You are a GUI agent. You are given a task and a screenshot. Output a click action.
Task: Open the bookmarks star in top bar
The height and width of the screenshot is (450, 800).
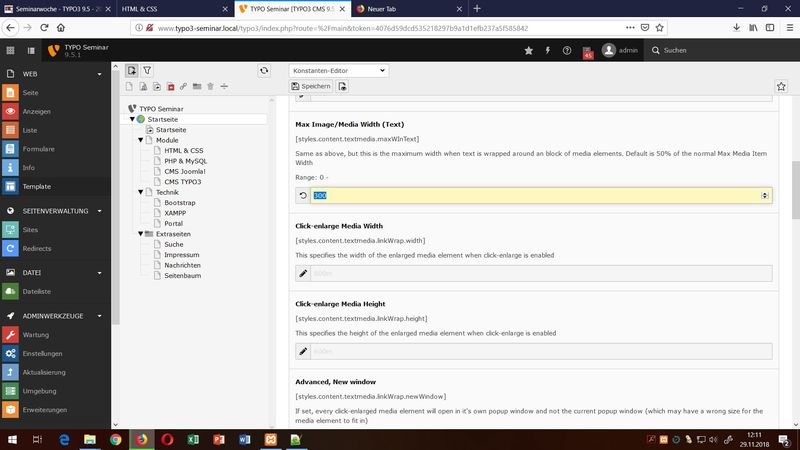[x=528, y=50]
